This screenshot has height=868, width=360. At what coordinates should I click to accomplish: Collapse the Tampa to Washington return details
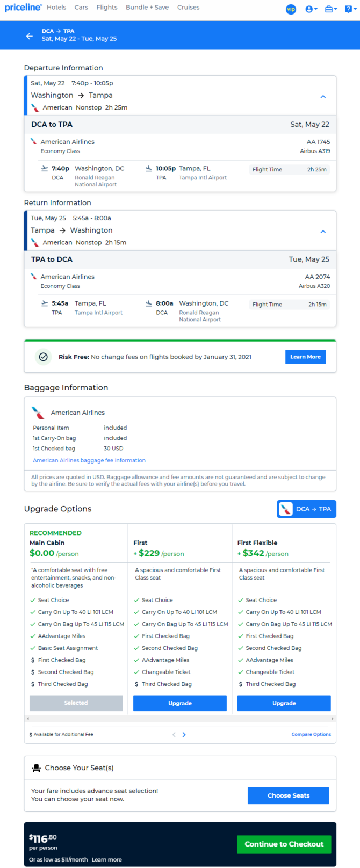click(x=323, y=232)
